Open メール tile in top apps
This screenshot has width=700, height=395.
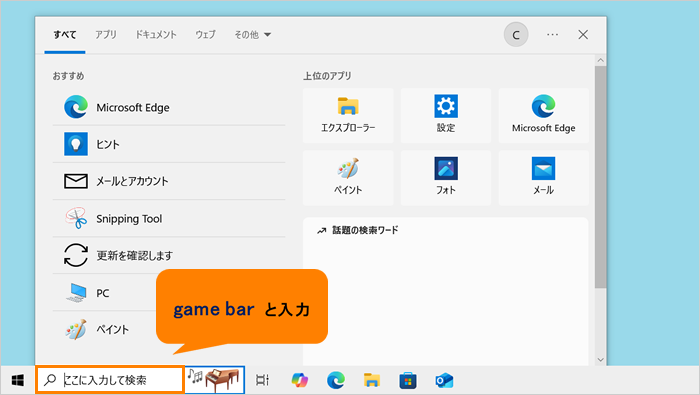(x=543, y=178)
